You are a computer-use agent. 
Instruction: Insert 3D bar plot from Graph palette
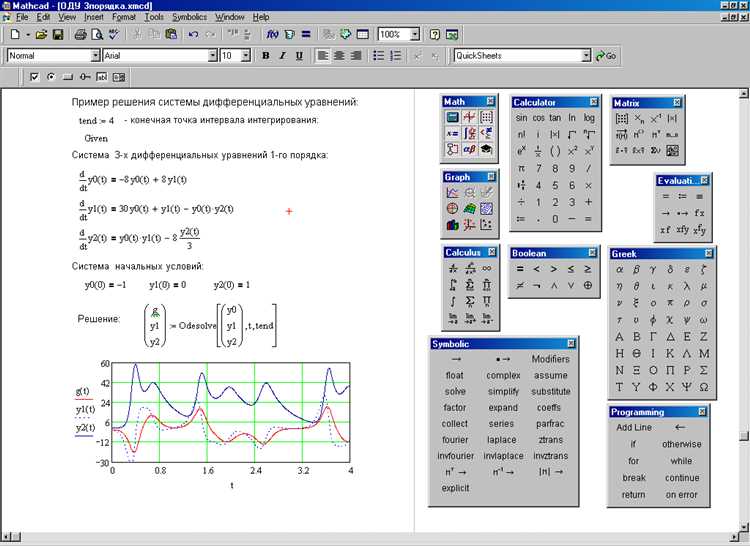[452, 225]
